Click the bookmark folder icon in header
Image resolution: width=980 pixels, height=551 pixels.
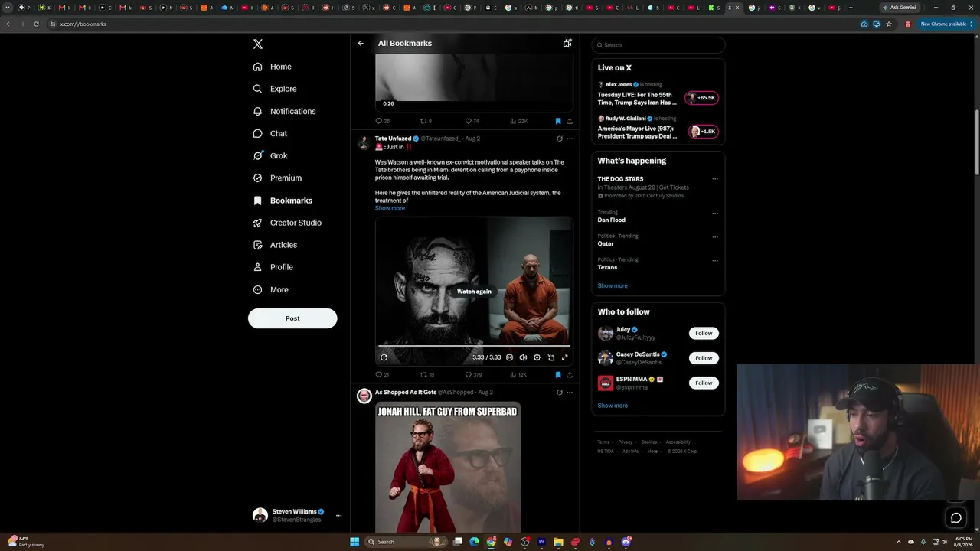point(567,44)
